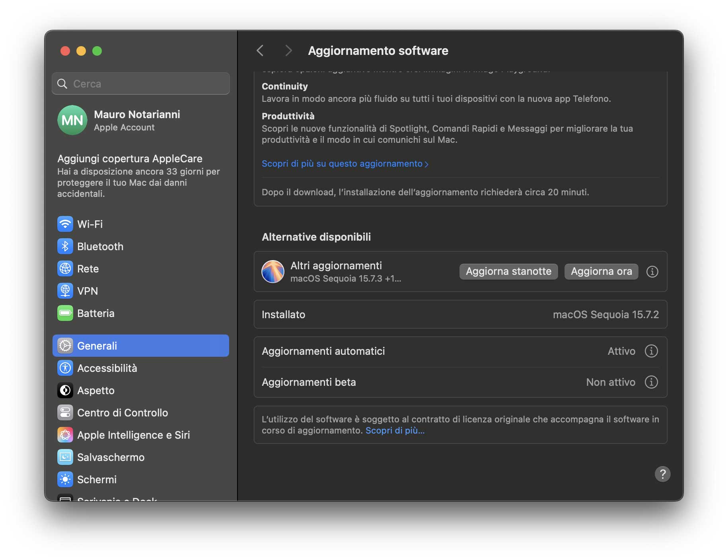Click the back navigation chevron

point(260,51)
